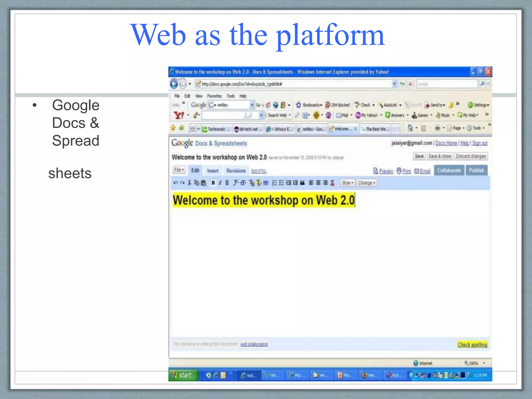Toggle Italic formatting in the editor
532x399 pixels.
220,183
